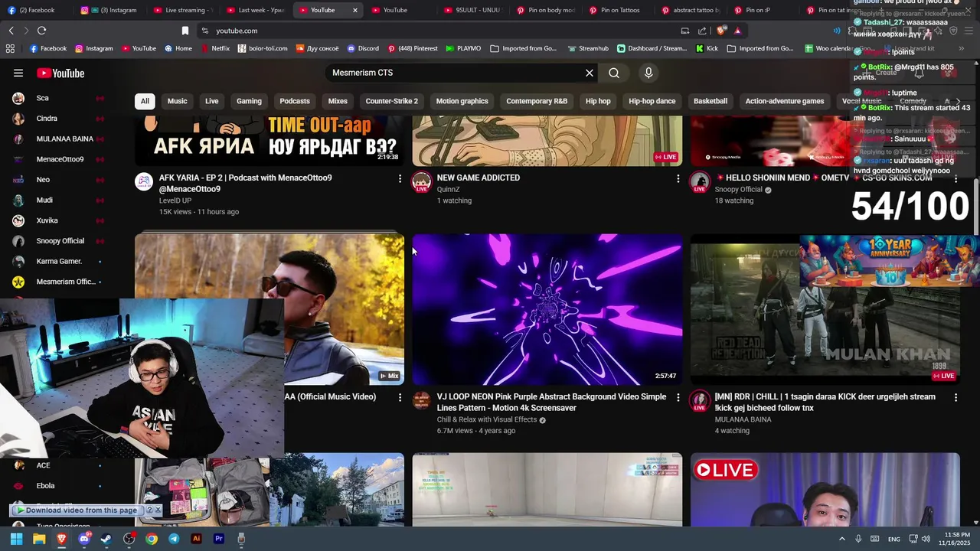Screen dimensions: 980x551
Task: Select the Motion graphics filter chip
Action: click(x=462, y=101)
